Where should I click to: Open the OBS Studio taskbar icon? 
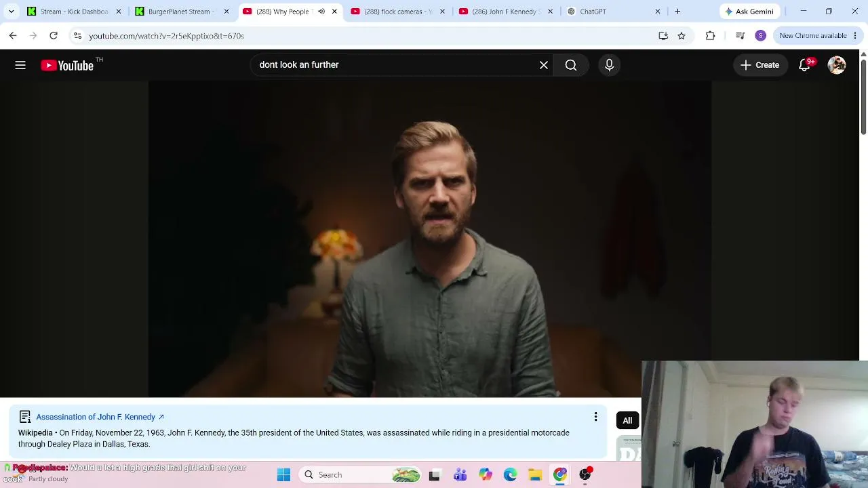(585, 475)
